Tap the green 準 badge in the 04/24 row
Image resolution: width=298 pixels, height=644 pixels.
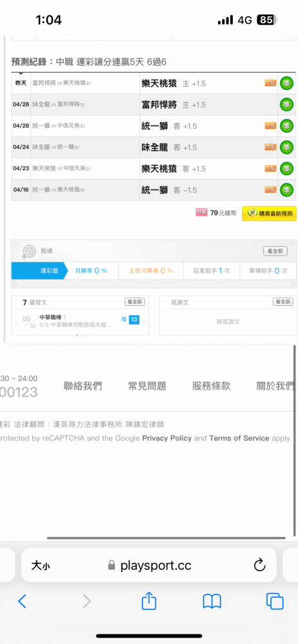point(286,147)
